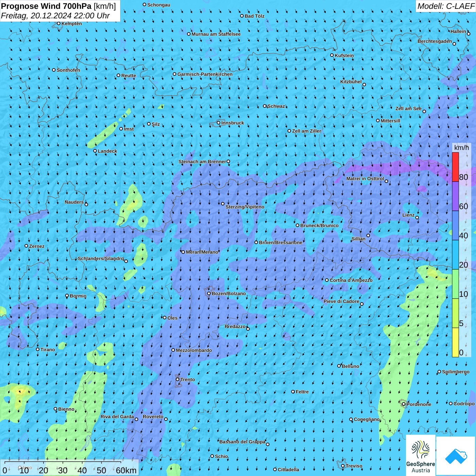Viewport: 476px width, 476px height.
Task: Click the Matrei in Osttirol label
Action: coord(365,178)
